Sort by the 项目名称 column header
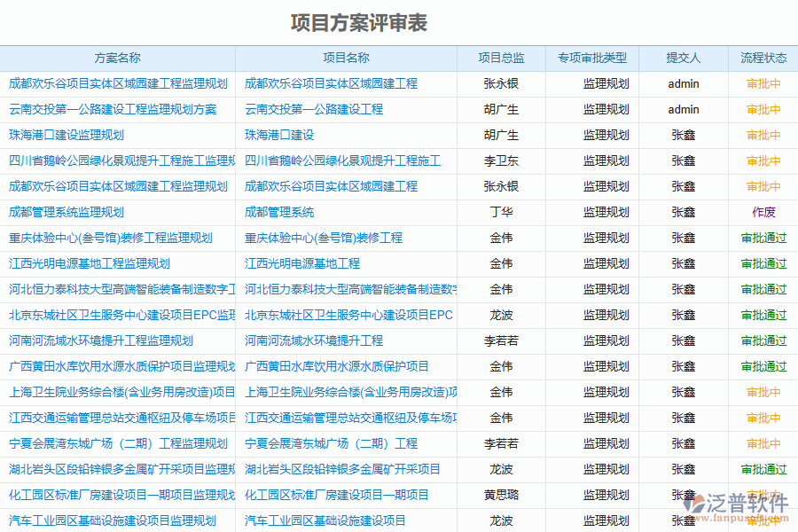This screenshot has width=798, height=532. (346, 58)
